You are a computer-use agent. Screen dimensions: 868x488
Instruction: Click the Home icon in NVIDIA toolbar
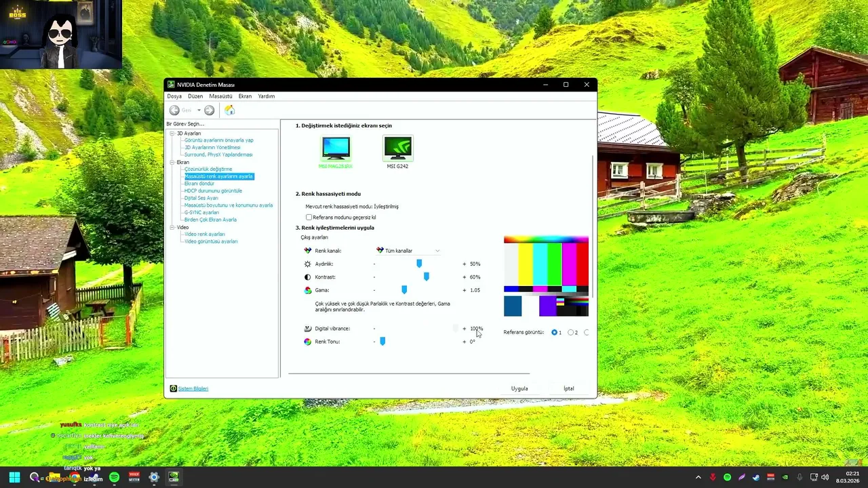(x=229, y=110)
